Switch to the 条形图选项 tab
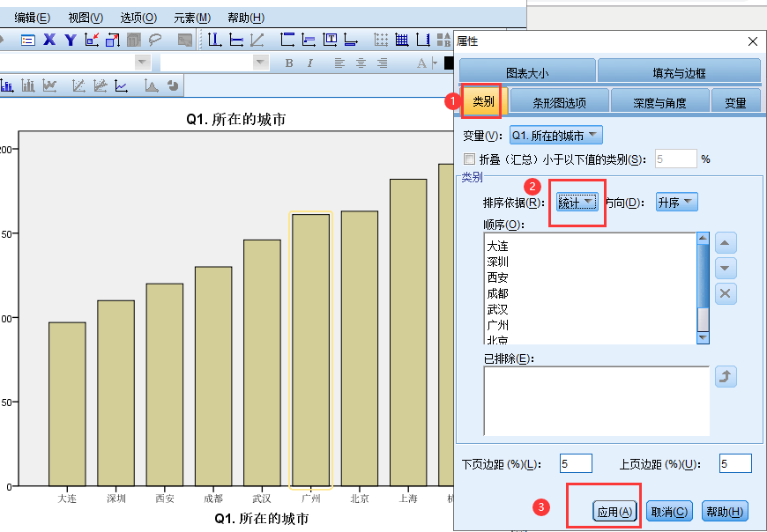Viewport: 767px width, 532px height. [560, 101]
